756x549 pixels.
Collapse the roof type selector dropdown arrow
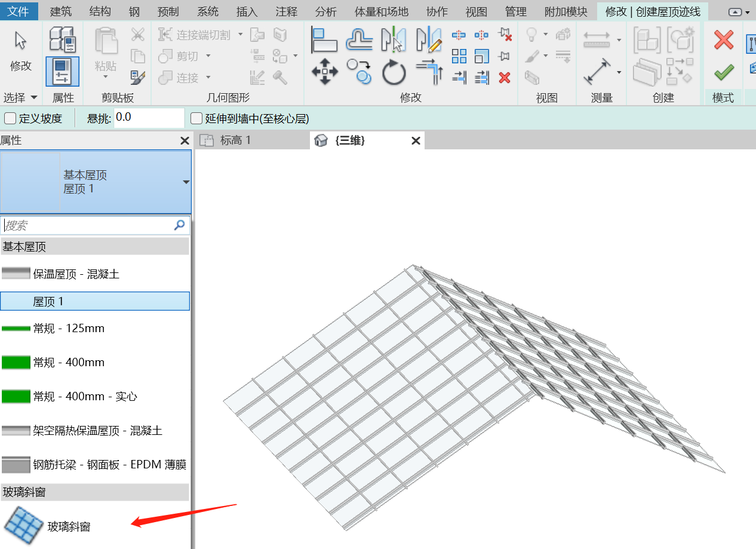[x=186, y=182]
